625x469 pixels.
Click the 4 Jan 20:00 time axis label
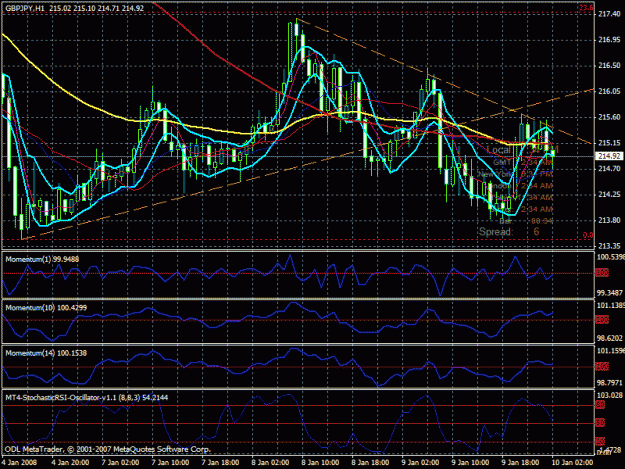coord(70,463)
